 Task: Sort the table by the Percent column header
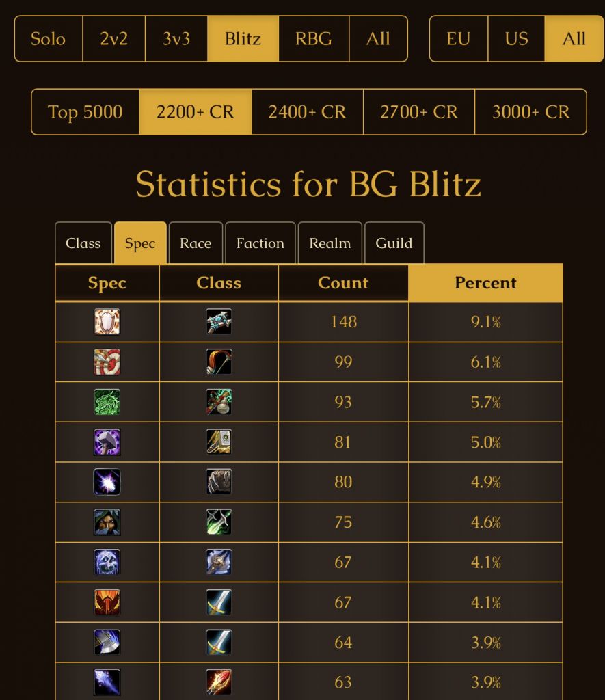(x=485, y=283)
